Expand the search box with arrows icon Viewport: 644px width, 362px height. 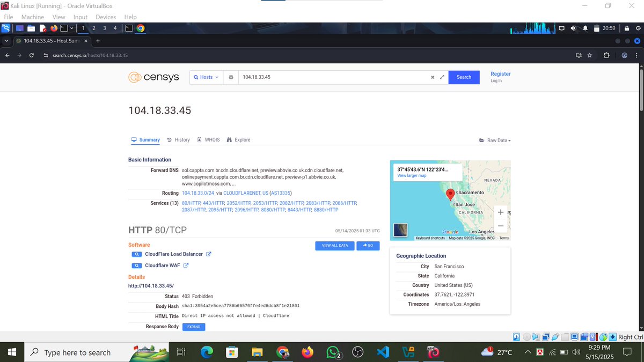click(x=442, y=77)
